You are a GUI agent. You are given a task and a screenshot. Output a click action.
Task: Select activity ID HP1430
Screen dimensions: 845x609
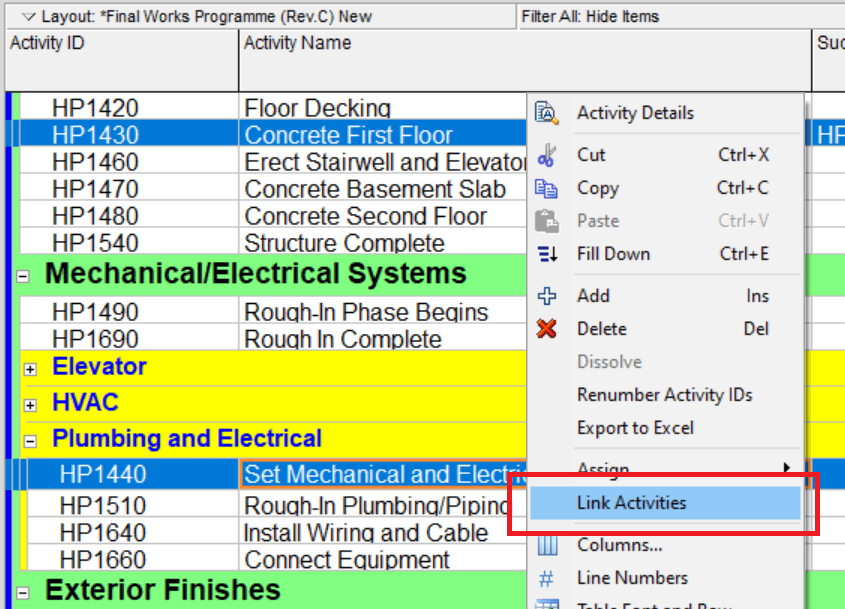tap(95, 135)
